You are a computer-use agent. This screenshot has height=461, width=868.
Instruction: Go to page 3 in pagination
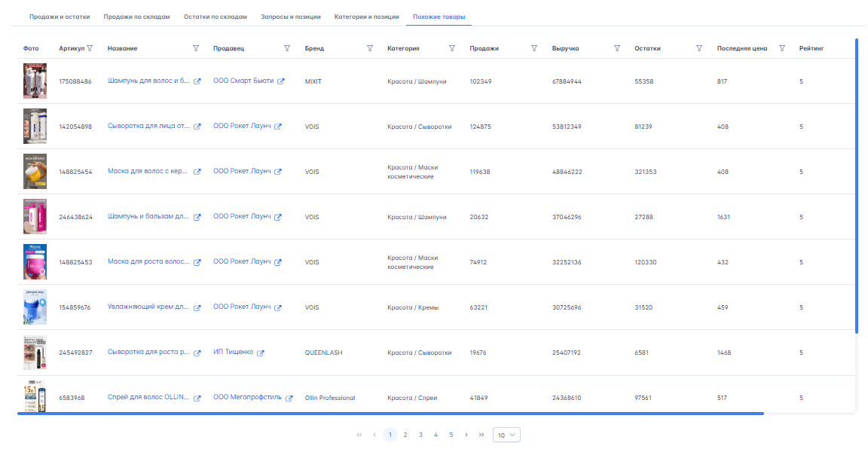click(420, 435)
